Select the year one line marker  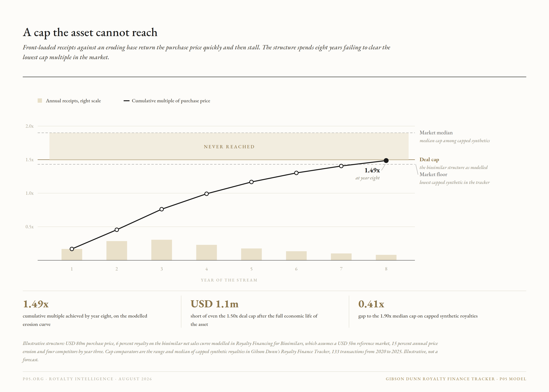coord(72,249)
